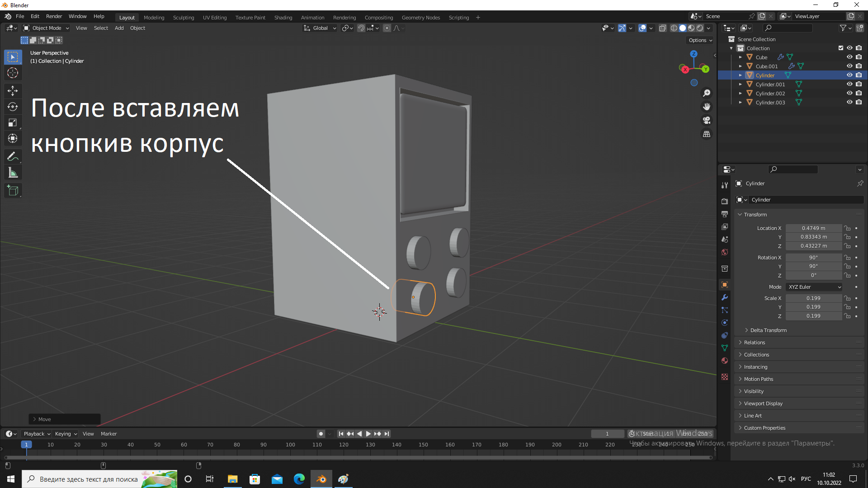Open the XYZ Euler rotation mode dropdown
The width and height of the screenshot is (868, 488).
point(814,287)
